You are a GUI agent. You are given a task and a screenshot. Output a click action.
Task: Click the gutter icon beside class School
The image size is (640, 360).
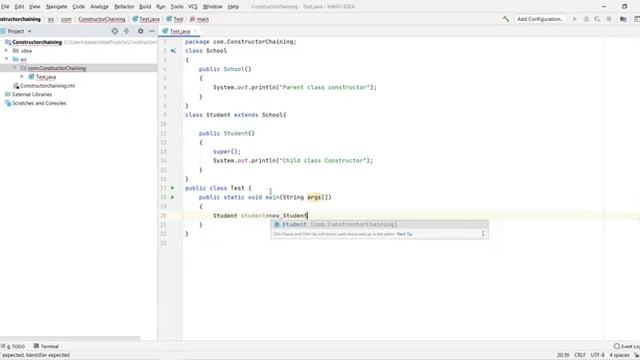pyautogui.click(x=173, y=51)
